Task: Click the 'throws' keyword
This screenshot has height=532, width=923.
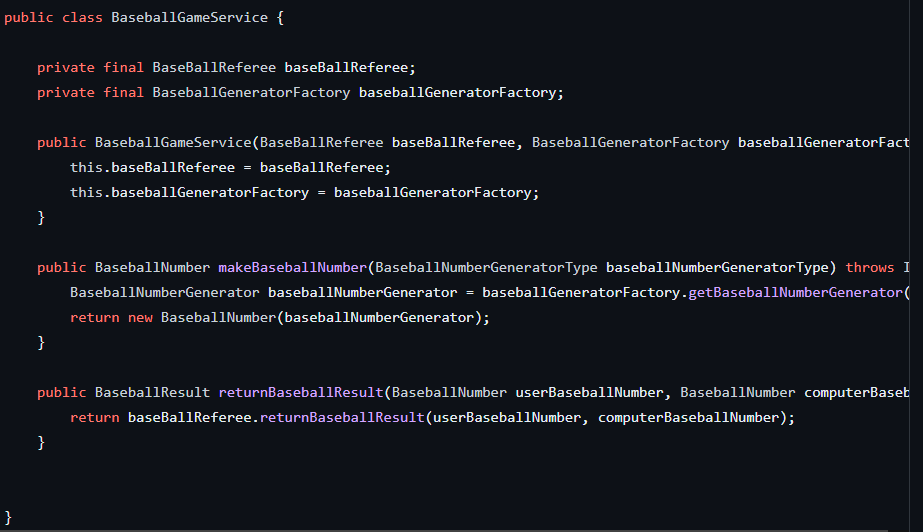Action: pyautogui.click(x=869, y=268)
